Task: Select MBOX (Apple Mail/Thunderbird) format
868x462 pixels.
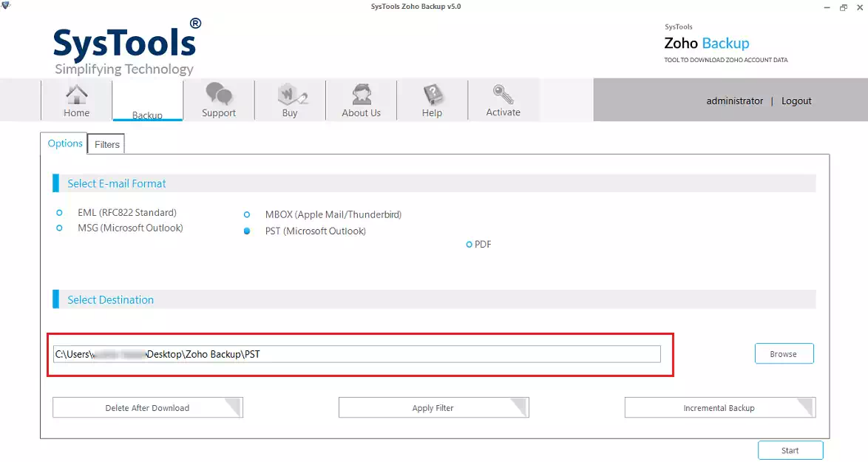Action: tap(247, 214)
